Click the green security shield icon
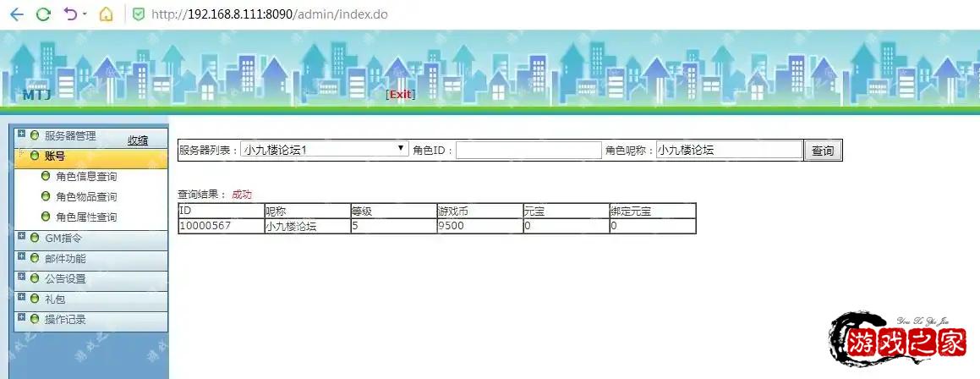This screenshot has height=379, width=980. (139, 14)
